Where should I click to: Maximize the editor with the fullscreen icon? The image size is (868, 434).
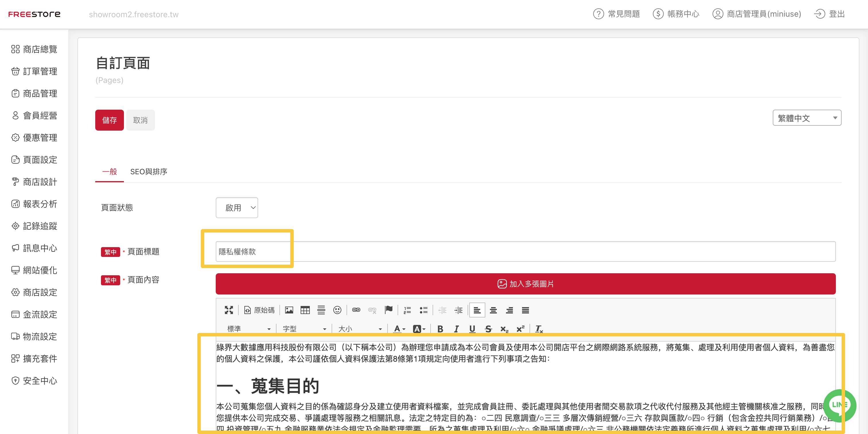pyautogui.click(x=229, y=310)
